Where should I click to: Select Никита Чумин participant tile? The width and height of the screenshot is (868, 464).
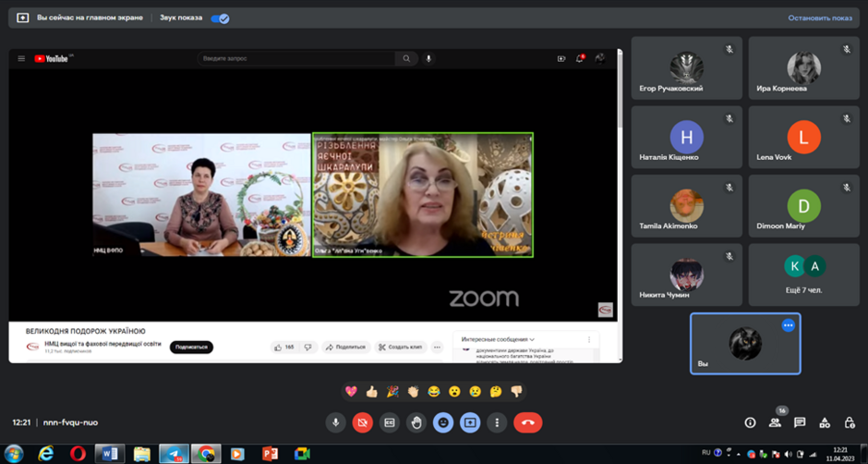[686, 275]
